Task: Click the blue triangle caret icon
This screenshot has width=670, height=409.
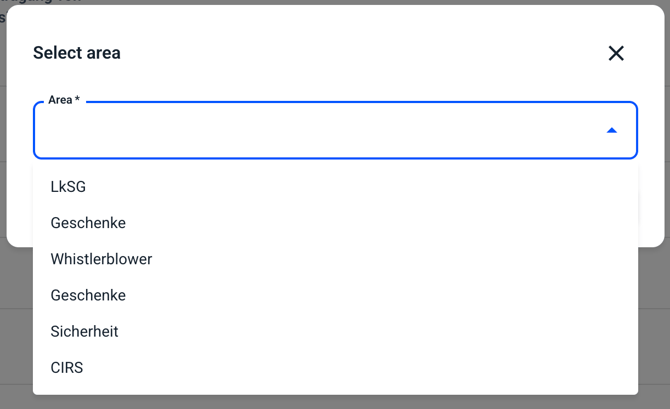Action: click(x=611, y=131)
